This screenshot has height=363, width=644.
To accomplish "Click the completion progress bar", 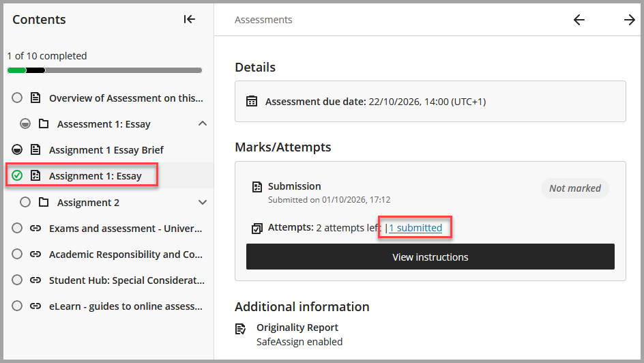I will coord(105,70).
